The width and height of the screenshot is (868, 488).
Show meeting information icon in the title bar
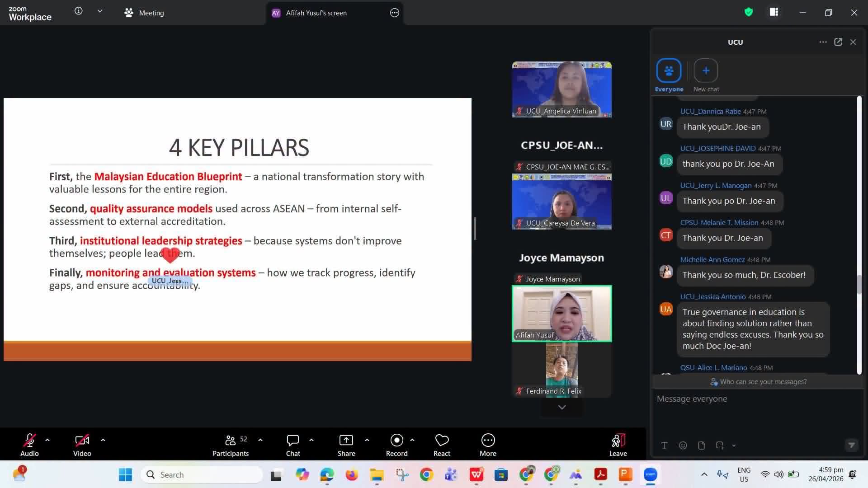[x=79, y=11]
